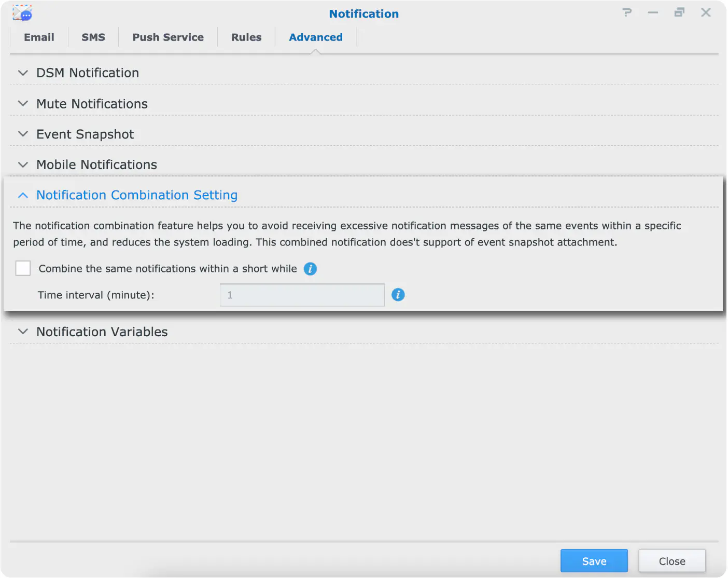Close the window with the X icon
This screenshot has height=578, width=728.
(706, 12)
